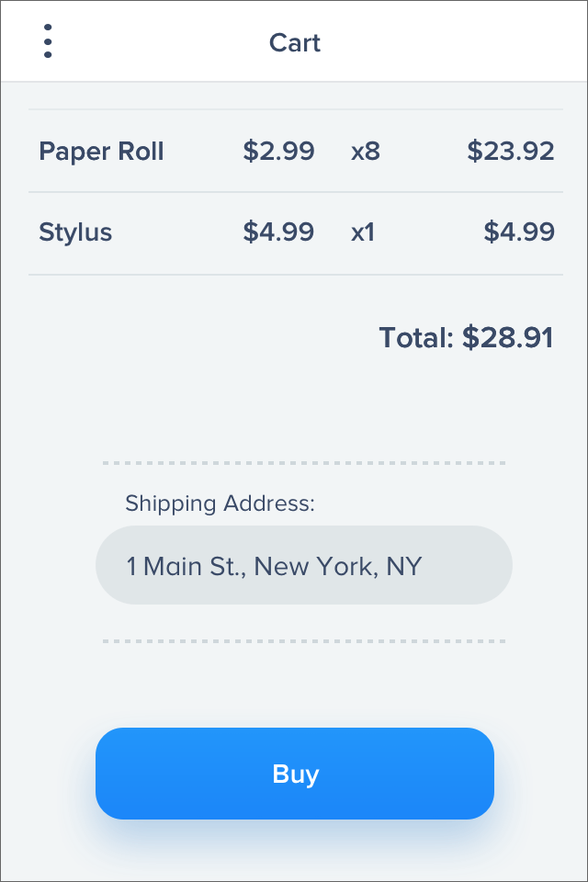The image size is (588, 882).
Task: Click the Paper Roll quantity x8
Action: pyautogui.click(x=366, y=152)
